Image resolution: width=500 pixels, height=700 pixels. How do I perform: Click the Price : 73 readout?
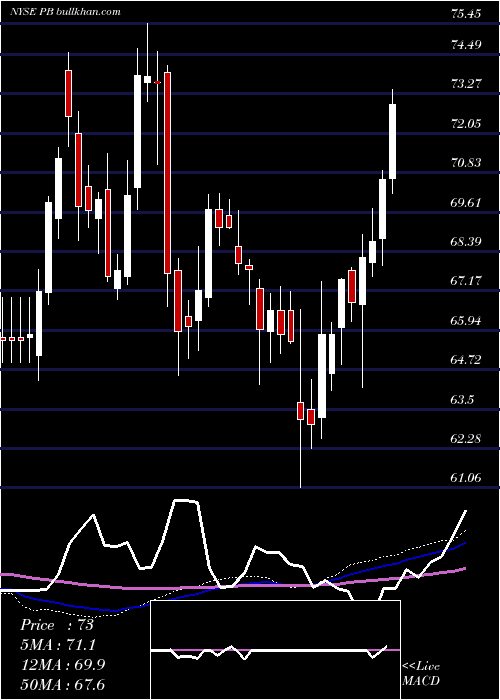[57, 625]
